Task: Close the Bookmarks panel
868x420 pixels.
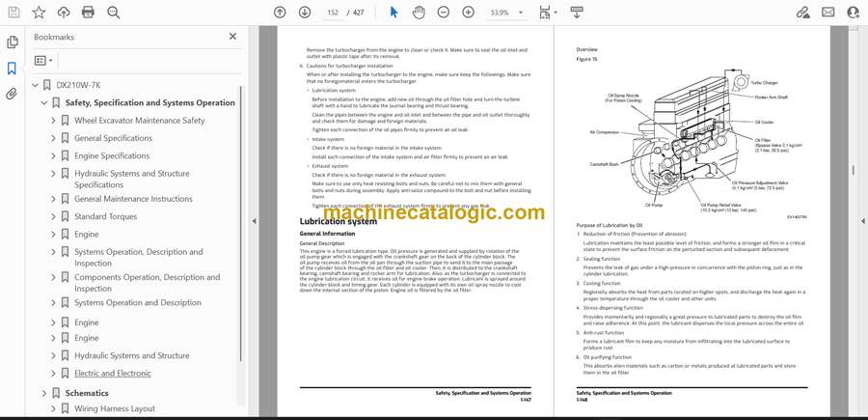Action: [x=232, y=37]
